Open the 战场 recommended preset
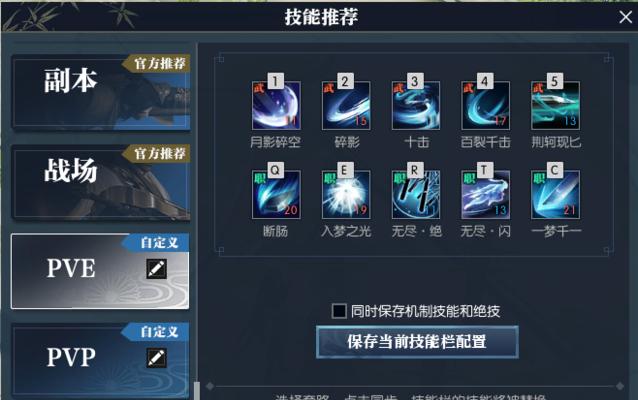 pyautogui.click(x=101, y=182)
